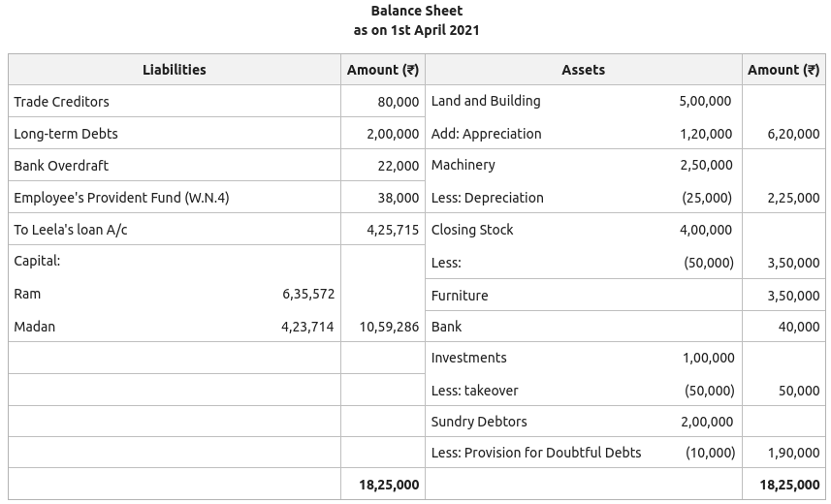Image resolution: width=831 pixels, height=504 pixels.
Task: Select Madan's capital amount 4,23,714
Action: pyautogui.click(x=307, y=327)
